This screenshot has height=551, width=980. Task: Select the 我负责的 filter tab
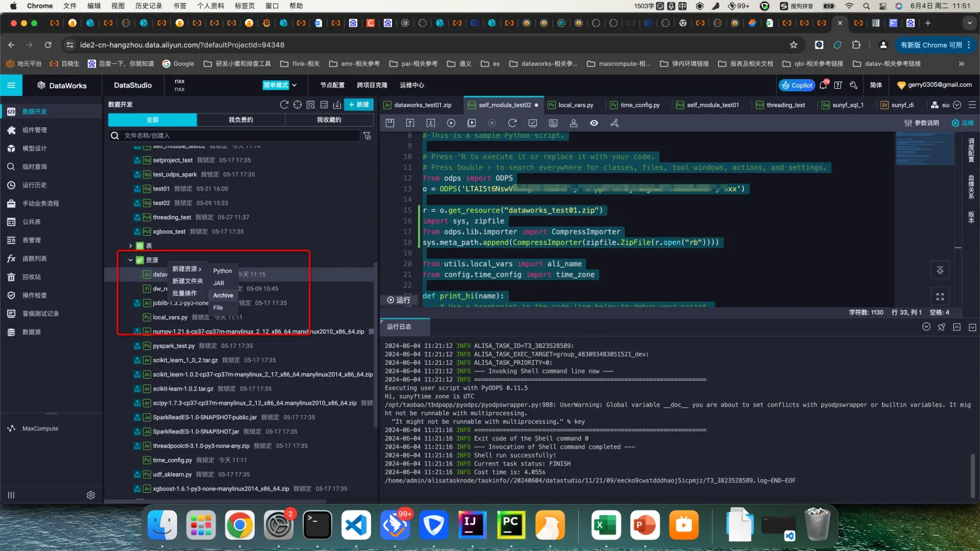pyautogui.click(x=240, y=120)
